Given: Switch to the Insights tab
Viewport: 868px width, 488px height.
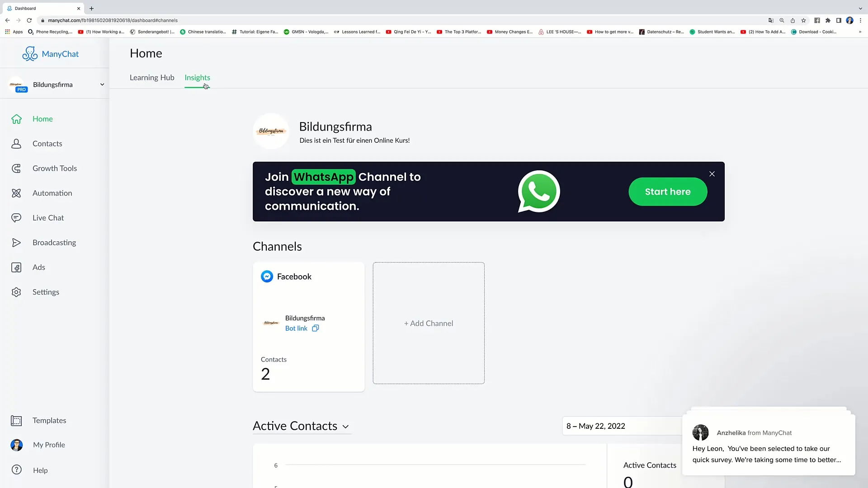Looking at the screenshot, I should point(197,77).
